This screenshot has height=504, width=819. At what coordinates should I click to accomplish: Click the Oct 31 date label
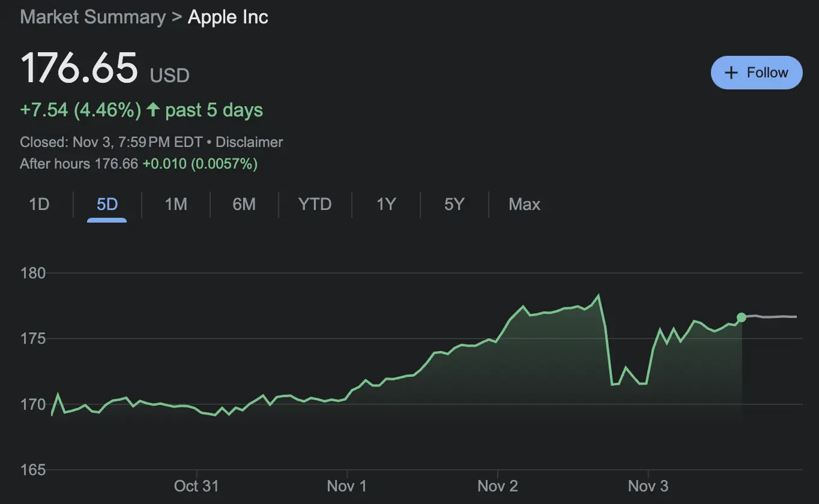coord(196,485)
